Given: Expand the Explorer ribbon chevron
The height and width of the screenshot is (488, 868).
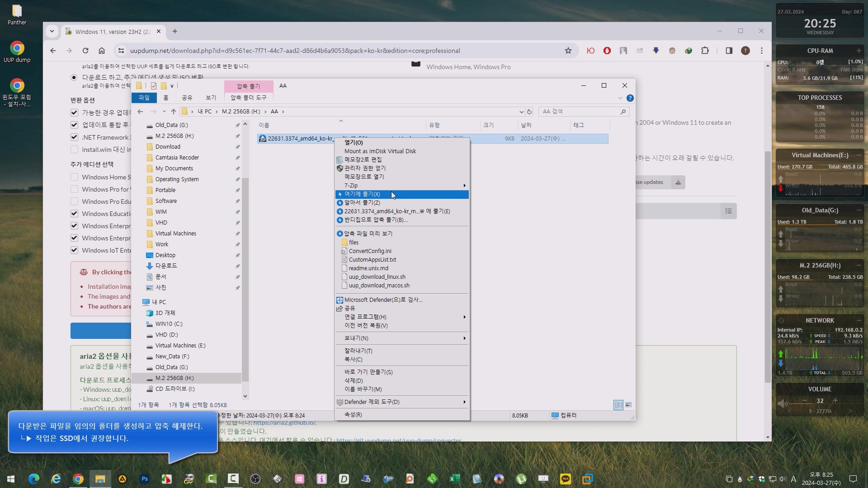Looking at the screenshot, I should [620, 98].
